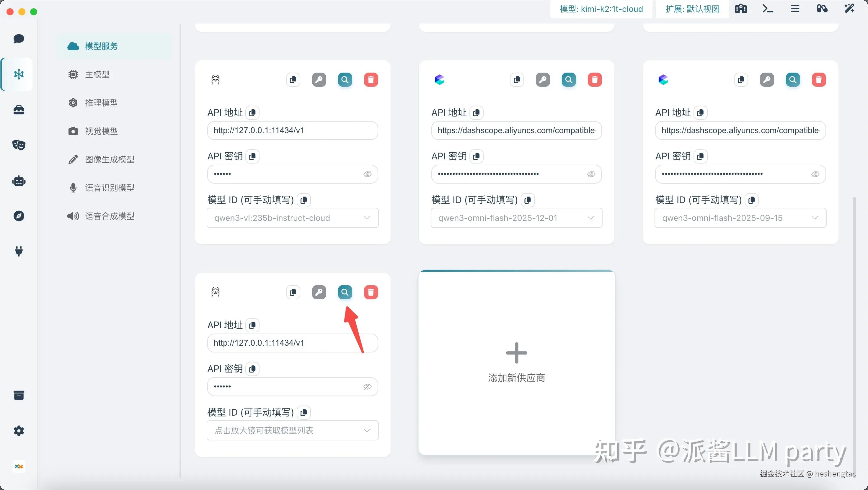Image resolution: width=868 pixels, height=490 pixels.
Task: Select 推理模型 in the settings menu
Action: tap(101, 103)
